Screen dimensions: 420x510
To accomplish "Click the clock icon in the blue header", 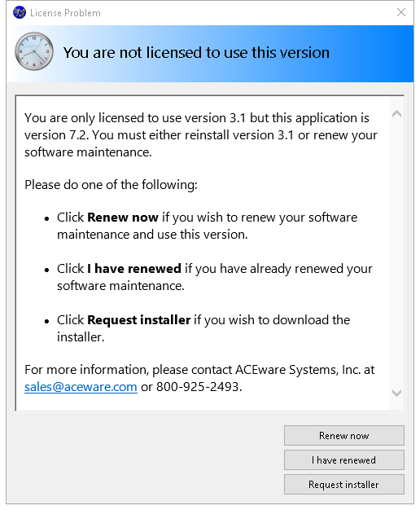I will (34, 51).
